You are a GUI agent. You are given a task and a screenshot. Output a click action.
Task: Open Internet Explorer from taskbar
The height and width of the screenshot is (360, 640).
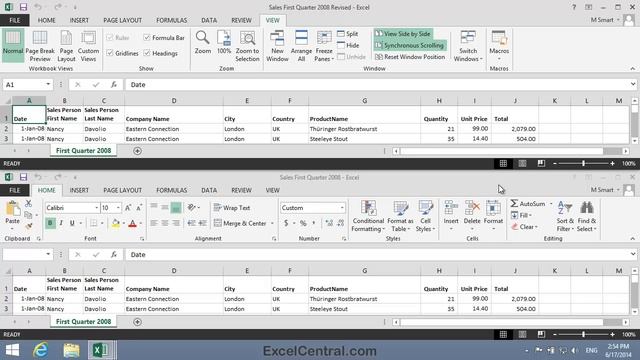click(x=40, y=350)
